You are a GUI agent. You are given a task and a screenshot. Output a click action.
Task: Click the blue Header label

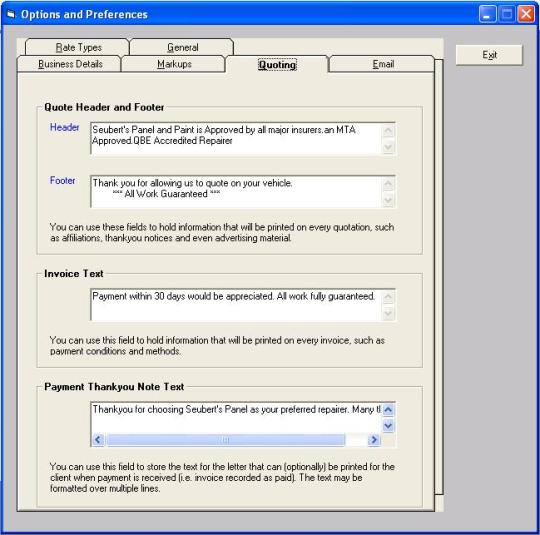coord(64,127)
